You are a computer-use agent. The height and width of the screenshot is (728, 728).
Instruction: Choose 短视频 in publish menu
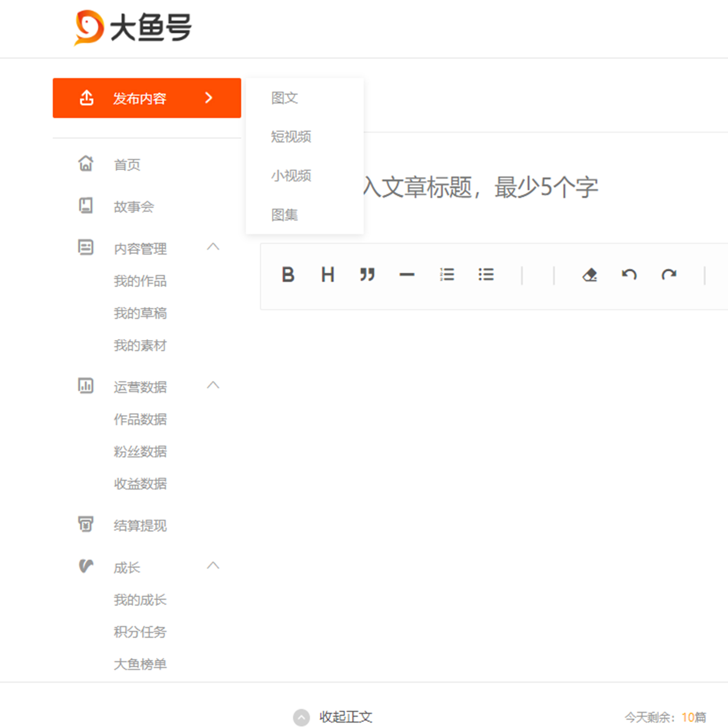(x=291, y=136)
